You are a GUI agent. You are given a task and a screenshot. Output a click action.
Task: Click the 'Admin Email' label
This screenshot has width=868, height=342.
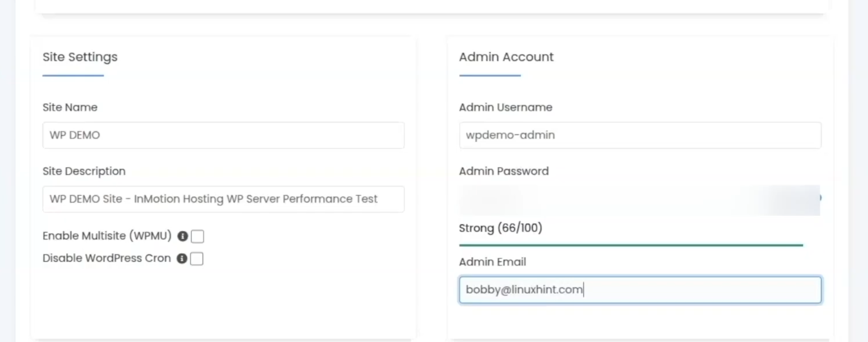click(492, 262)
